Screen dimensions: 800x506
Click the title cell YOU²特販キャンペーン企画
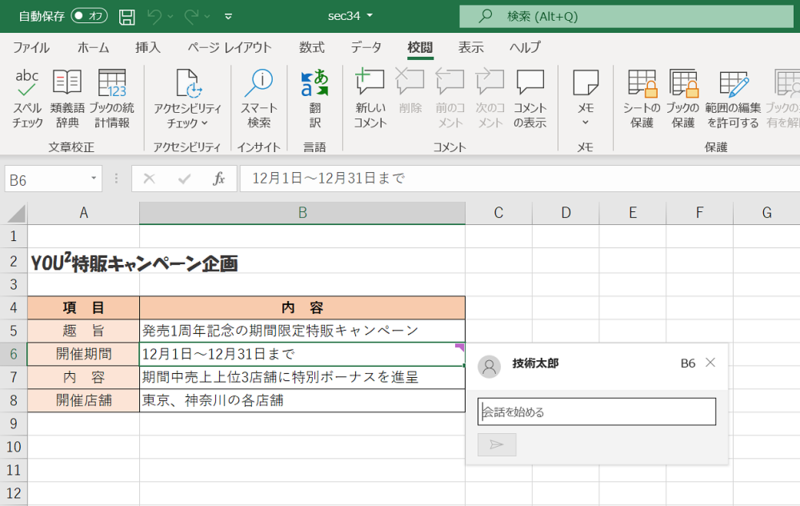coord(134,263)
